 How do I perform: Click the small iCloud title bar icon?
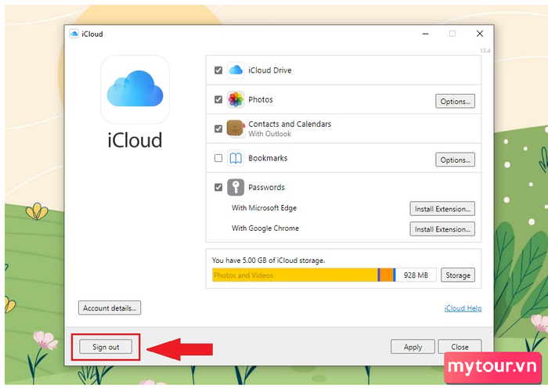[x=74, y=34]
